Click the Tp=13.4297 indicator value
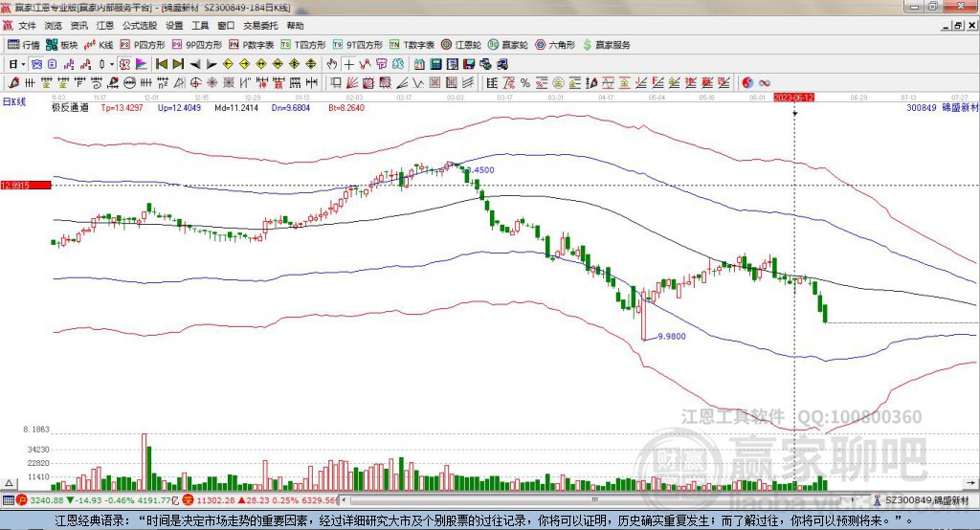 (122, 107)
